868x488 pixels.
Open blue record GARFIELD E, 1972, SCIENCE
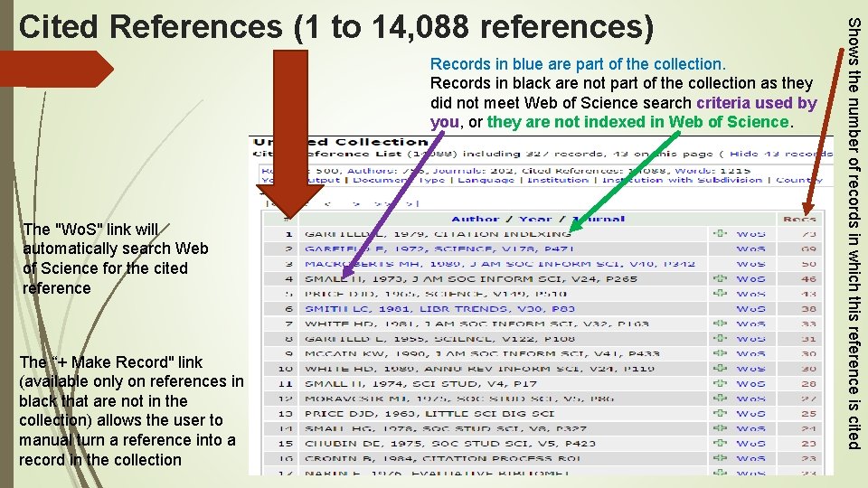tap(439, 249)
